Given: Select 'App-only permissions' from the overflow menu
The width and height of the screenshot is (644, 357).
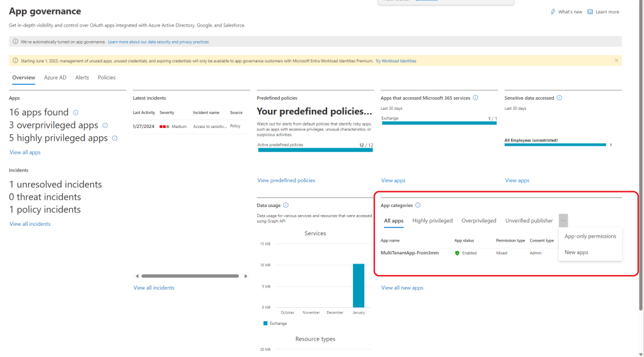Looking at the screenshot, I should [x=590, y=237].
